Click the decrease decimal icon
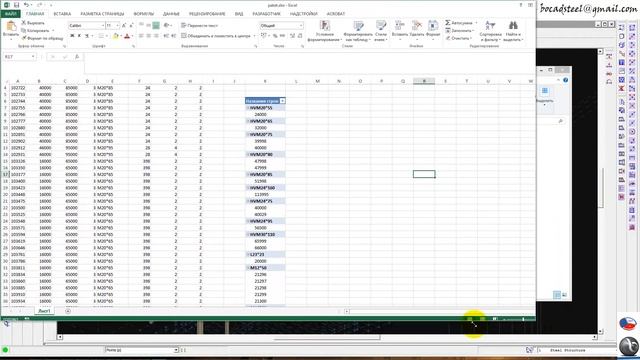This screenshot has width=640, height=360. coord(300,36)
